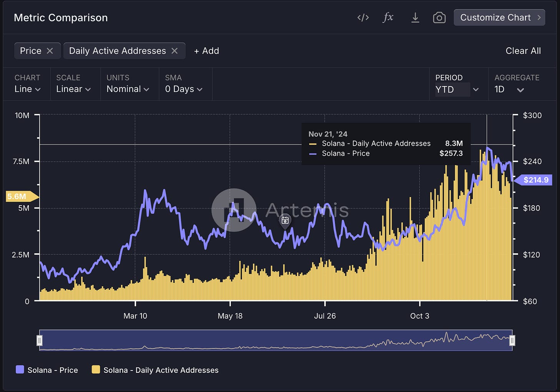Toggle Solana - Daily Active Addresses legend series

155,370
